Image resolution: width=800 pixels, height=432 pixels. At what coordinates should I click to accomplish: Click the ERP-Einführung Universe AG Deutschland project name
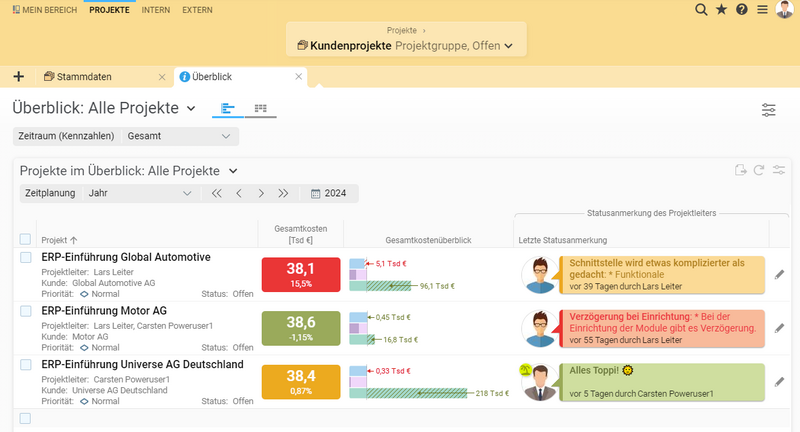pyautogui.click(x=142, y=365)
